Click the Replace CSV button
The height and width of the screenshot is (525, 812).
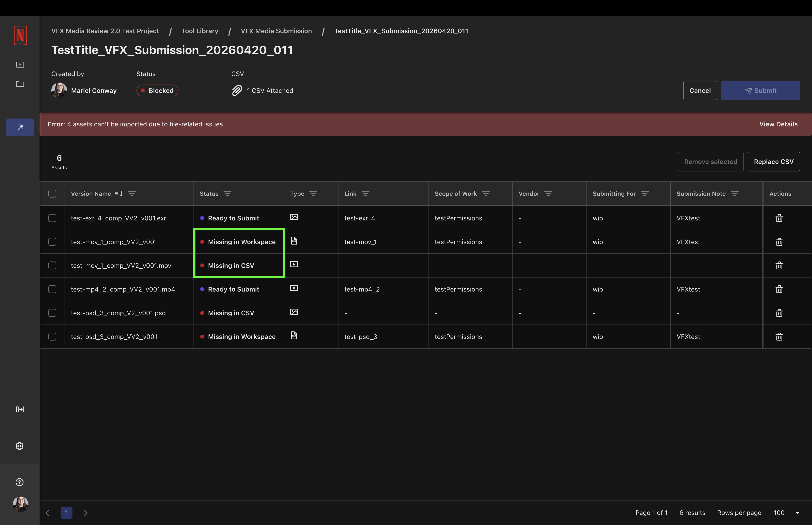(773, 162)
